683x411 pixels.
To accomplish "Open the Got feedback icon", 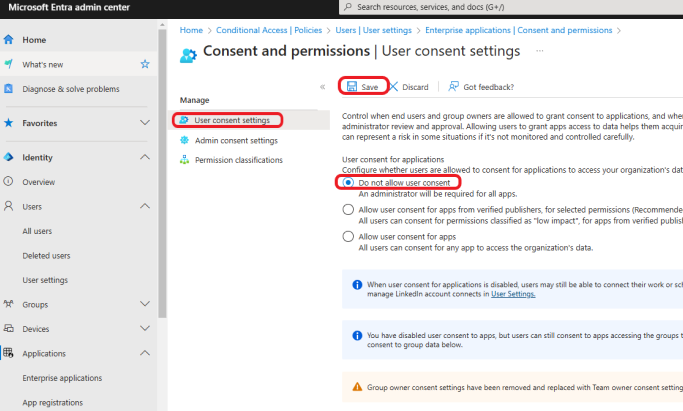I will coord(453,86).
